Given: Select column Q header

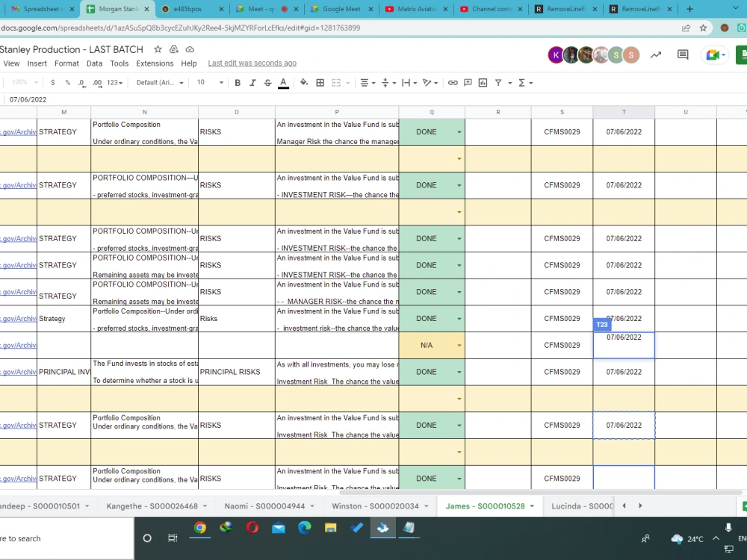Looking at the screenshot, I should coord(432,113).
